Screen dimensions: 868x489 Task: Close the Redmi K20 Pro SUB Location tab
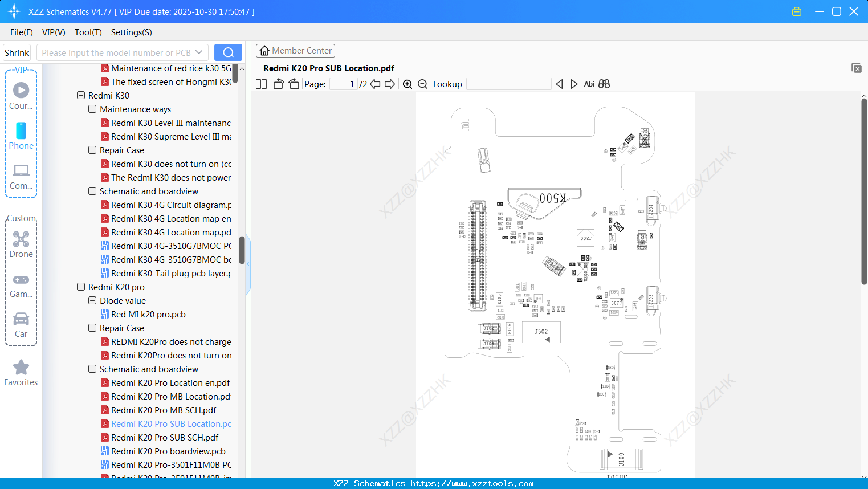(x=857, y=68)
